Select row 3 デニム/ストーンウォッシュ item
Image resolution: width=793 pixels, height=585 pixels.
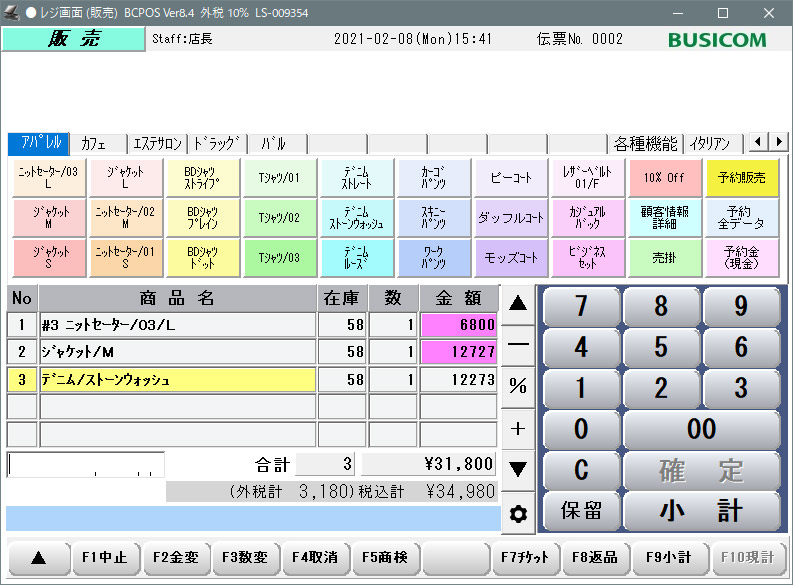click(x=177, y=380)
